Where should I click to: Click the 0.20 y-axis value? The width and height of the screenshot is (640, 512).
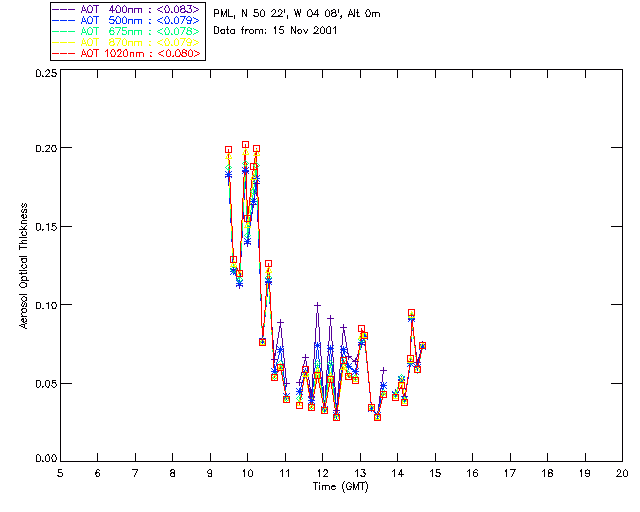[47, 148]
